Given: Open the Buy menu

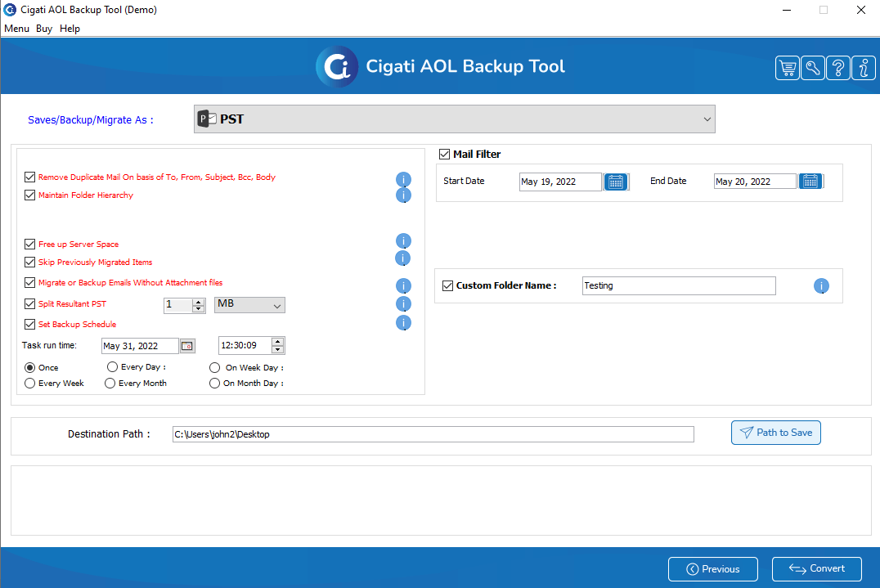Looking at the screenshot, I should click(x=44, y=29).
